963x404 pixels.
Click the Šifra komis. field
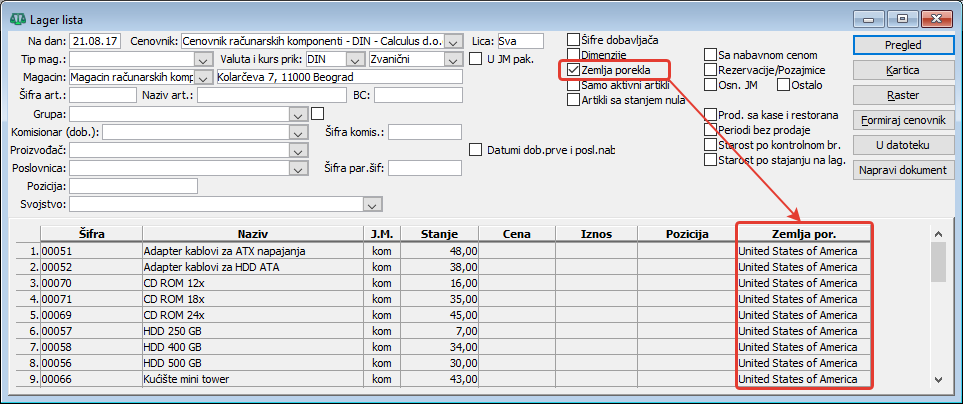coord(425,132)
